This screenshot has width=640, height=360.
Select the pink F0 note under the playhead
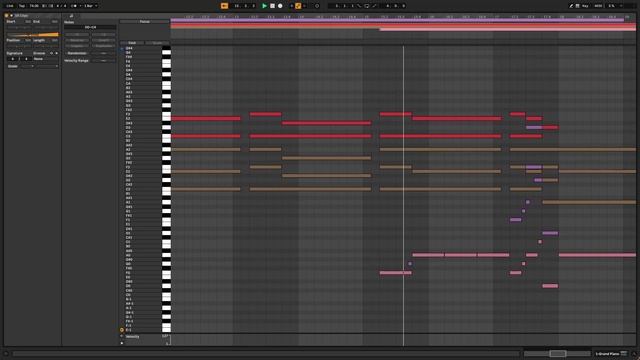click(396, 273)
